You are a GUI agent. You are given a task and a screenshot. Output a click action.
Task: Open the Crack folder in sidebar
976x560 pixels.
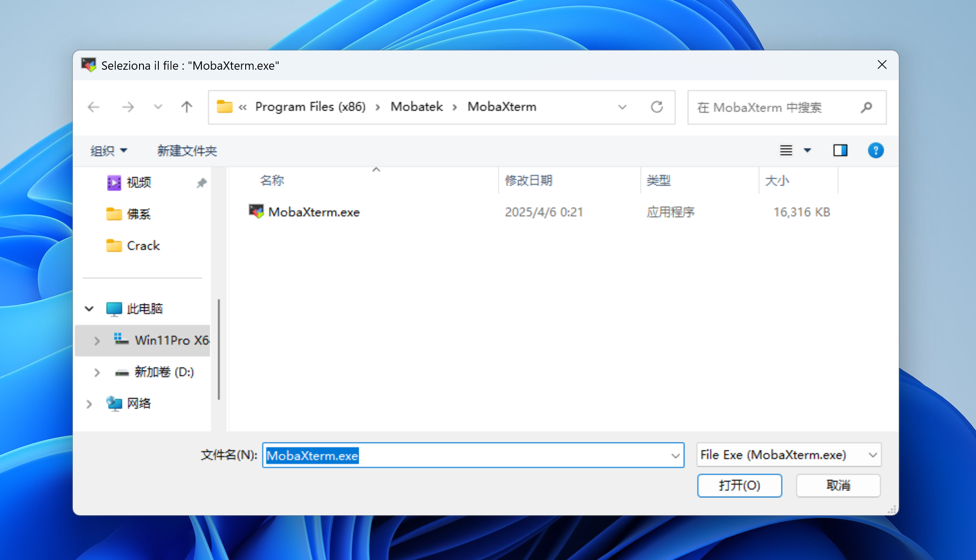click(143, 246)
